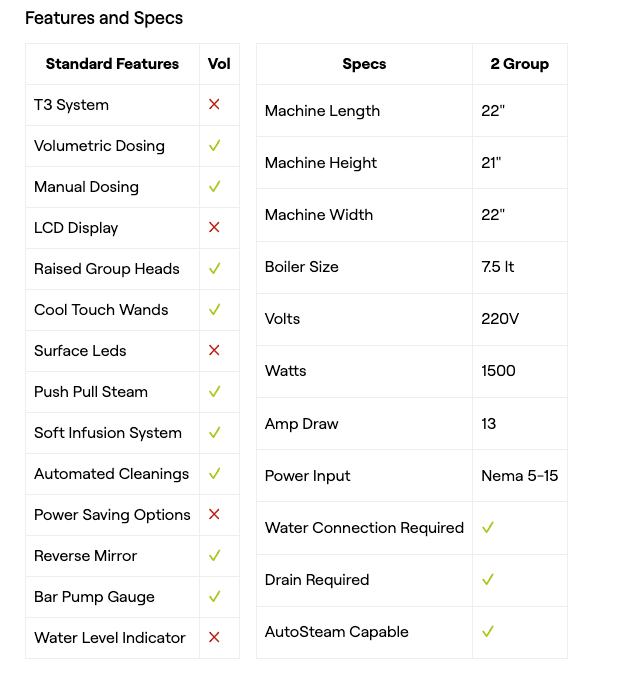Click the Boiler Size row label

tap(301, 267)
